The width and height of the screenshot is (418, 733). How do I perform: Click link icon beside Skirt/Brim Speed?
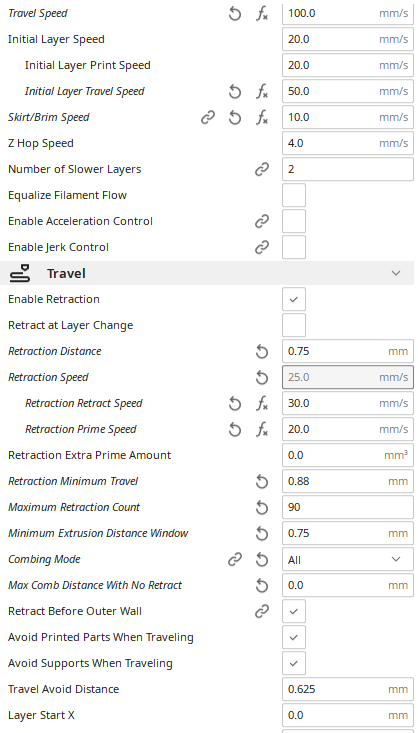coord(208,118)
